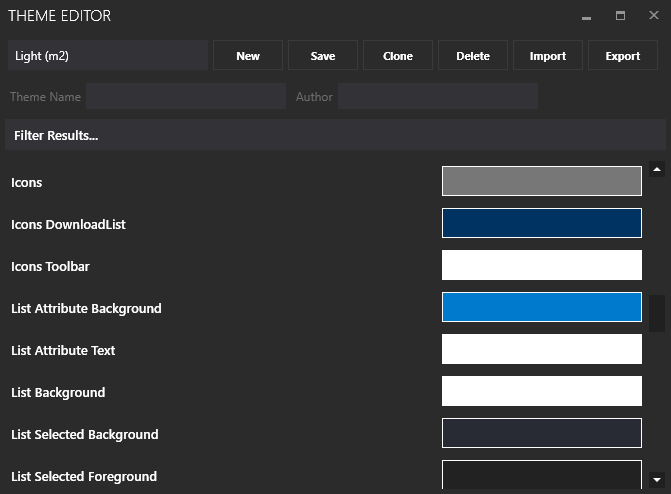Open the List Background white swatch
The width and height of the screenshot is (671, 494).
542,391
